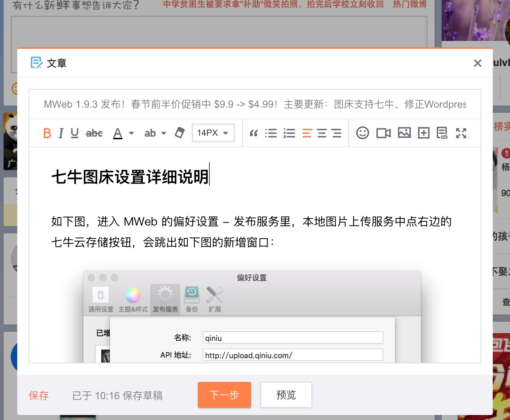Click the text highlight ab icon

[150, 133]
